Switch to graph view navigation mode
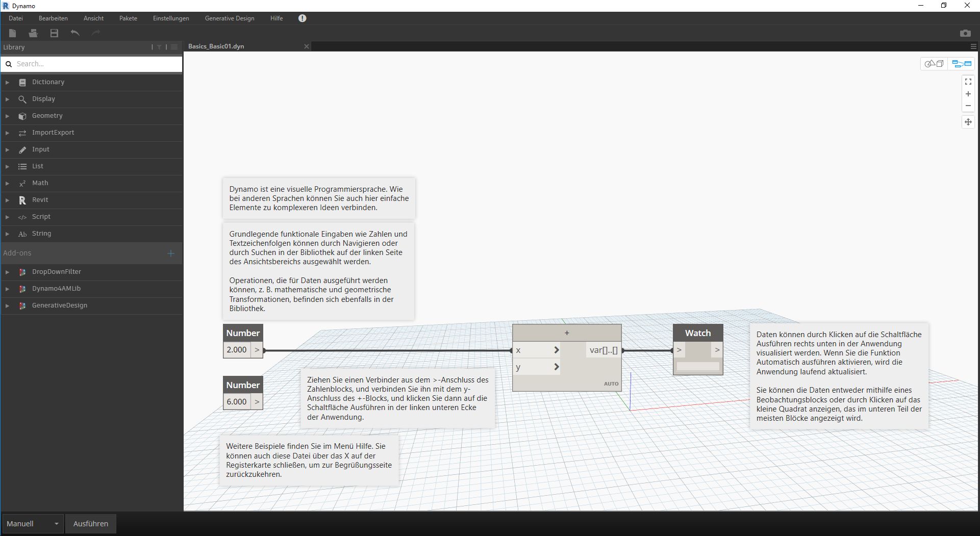980x536 pixels. pos(962,64)
